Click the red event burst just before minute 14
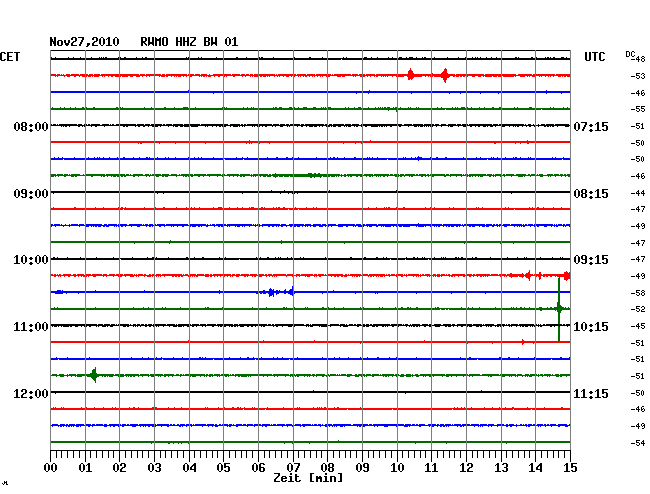This screenshot has width=650, height=494. 527,275
